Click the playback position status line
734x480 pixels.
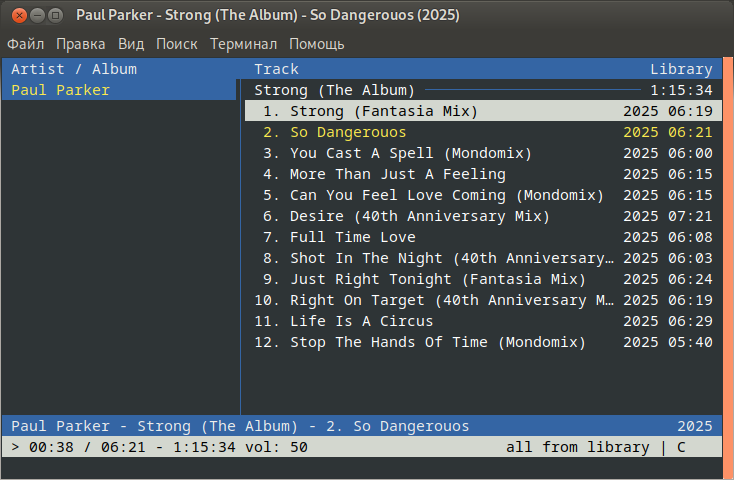tap(160, 447)
